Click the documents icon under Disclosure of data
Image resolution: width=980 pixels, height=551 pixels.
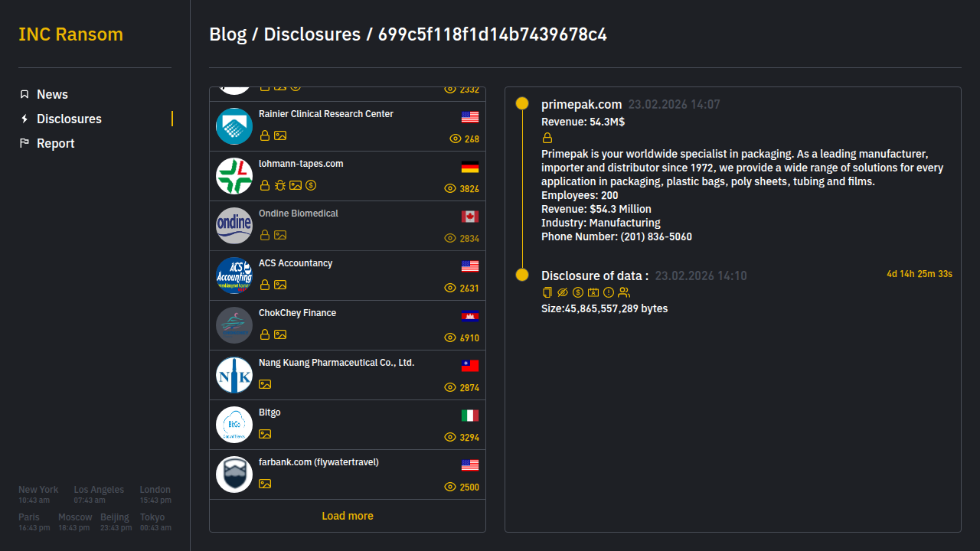pyautogui.click(x=547, y=292)
